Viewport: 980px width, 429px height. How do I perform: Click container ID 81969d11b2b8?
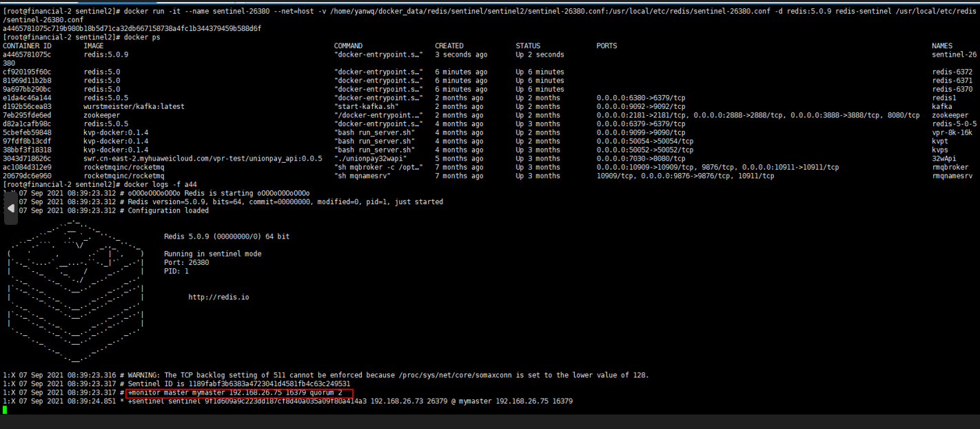(x=27, y=81)
